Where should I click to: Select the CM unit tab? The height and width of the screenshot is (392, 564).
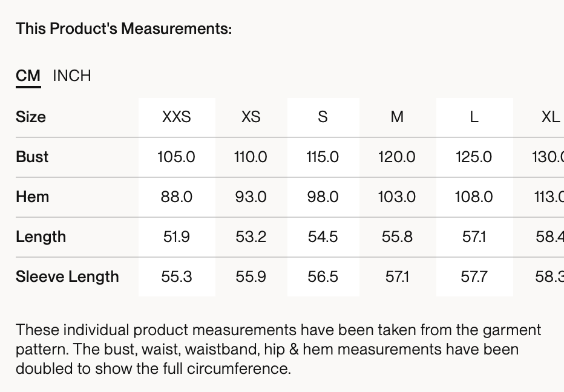point(28,76)
